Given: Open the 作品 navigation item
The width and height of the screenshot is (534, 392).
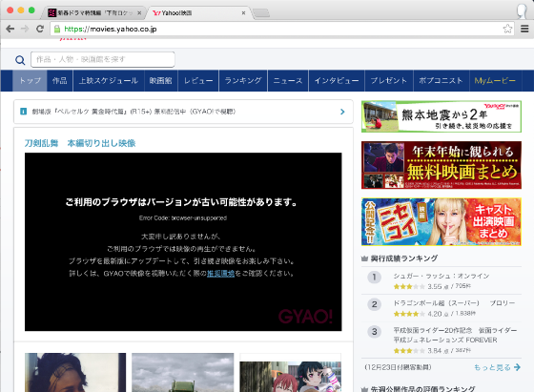Looking at the screenshot, I should tap(60, 81).
